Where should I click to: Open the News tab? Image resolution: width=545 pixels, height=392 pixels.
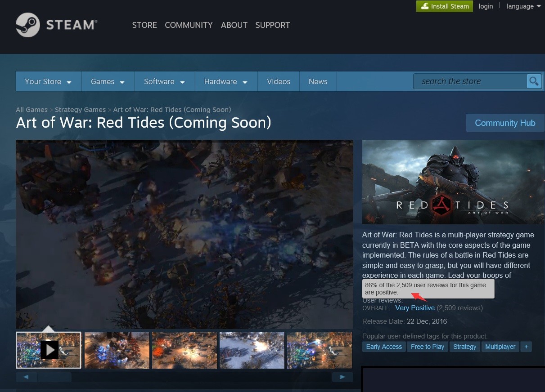(x=318, y=81)
